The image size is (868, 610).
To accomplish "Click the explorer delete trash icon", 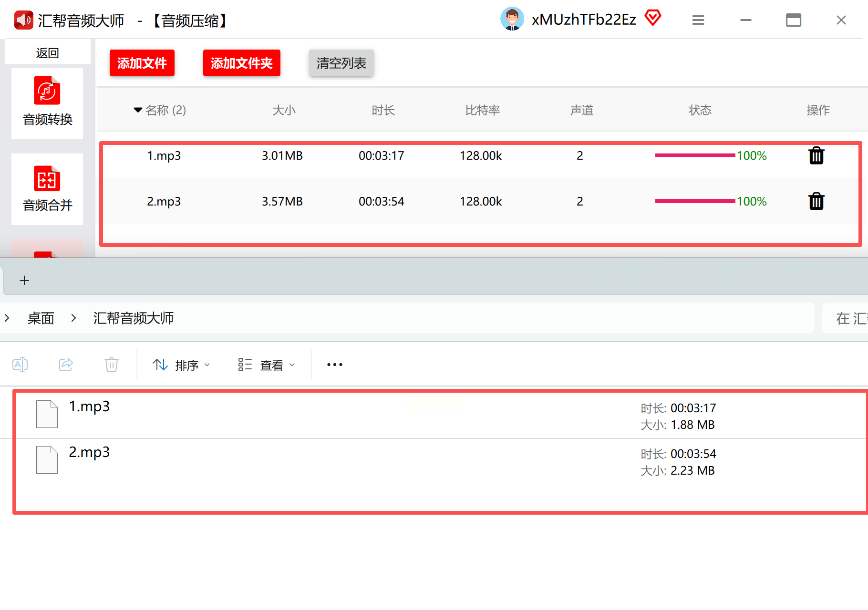I will [x=112, y=365].
